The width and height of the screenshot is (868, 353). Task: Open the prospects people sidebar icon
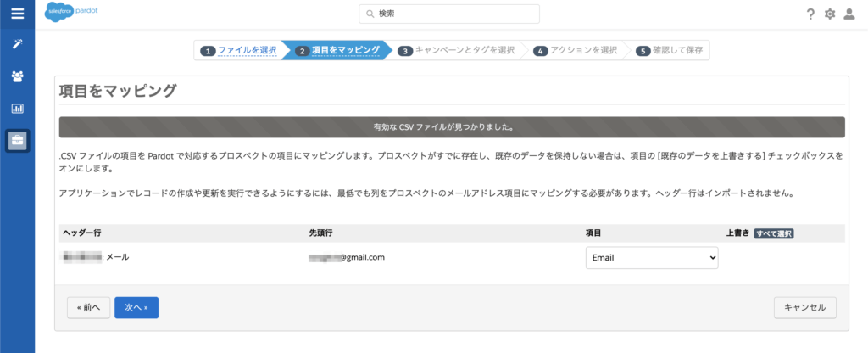tap(17, 76)
